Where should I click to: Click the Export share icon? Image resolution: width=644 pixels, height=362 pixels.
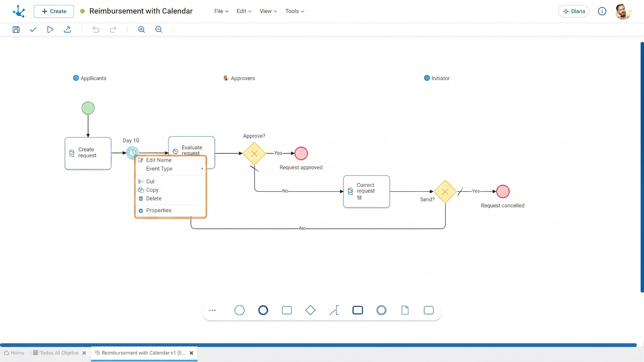point(67,29)
